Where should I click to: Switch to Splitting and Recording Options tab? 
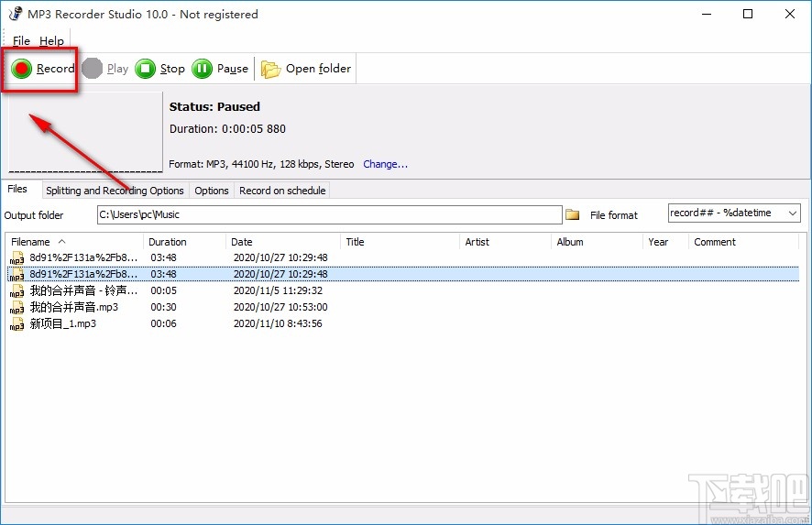[115, 191]
